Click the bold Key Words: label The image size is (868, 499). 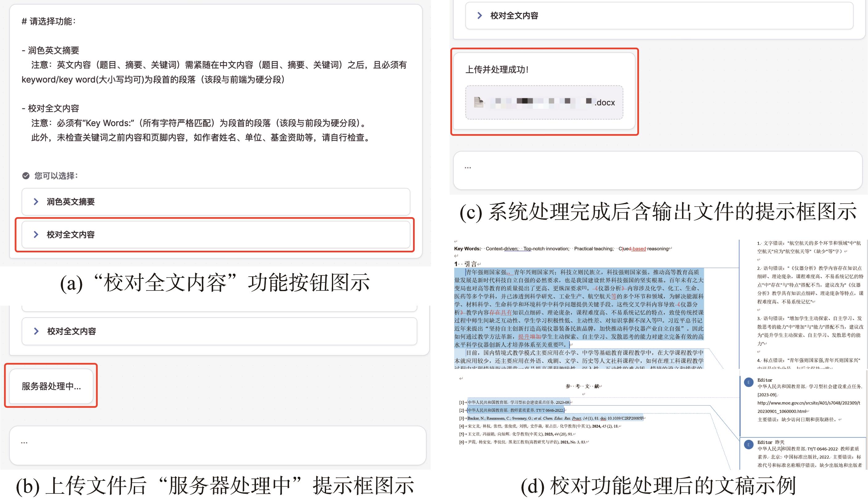pyautogui.click(x=467, y=249)
